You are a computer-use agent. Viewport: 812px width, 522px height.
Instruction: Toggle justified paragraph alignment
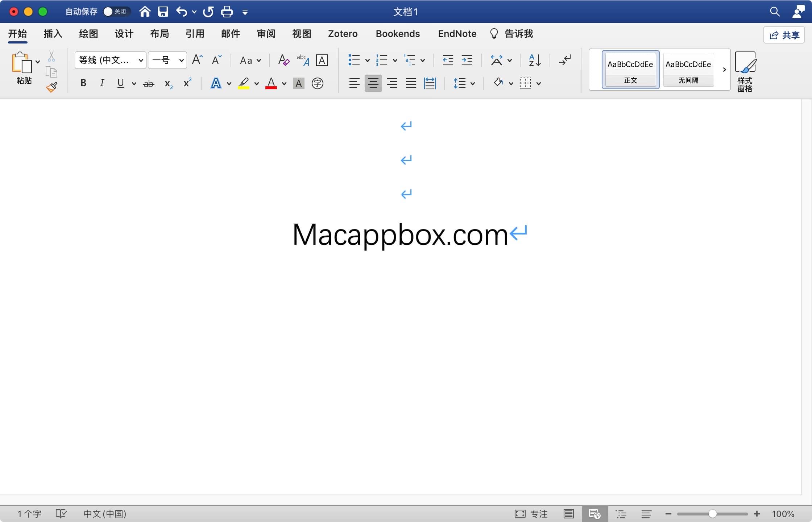click(x=411, y=83)
